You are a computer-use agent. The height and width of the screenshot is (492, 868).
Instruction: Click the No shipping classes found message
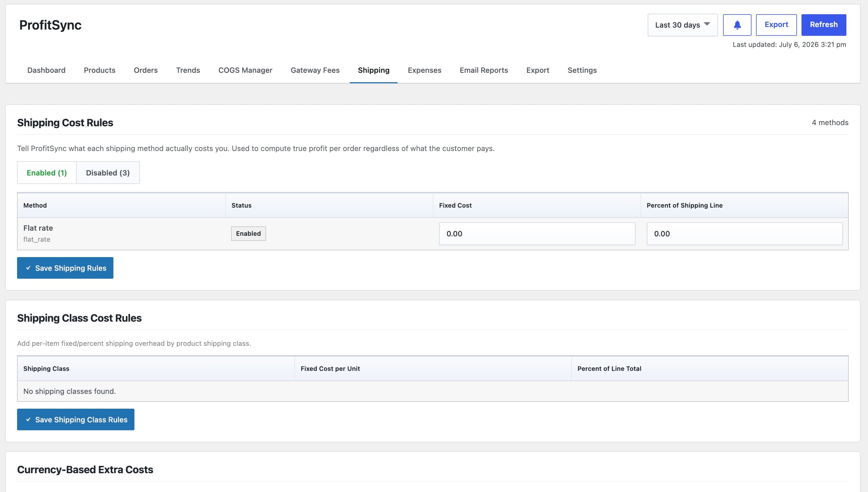tap(70, 391)
